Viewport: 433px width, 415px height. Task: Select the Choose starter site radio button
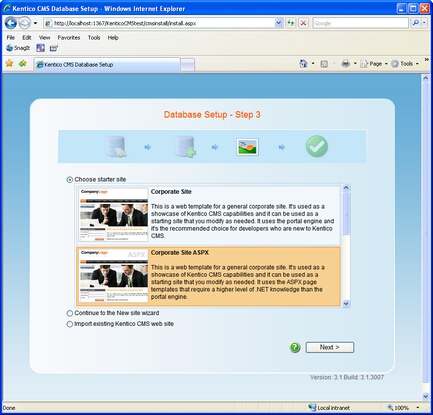(x=69, y=180)
